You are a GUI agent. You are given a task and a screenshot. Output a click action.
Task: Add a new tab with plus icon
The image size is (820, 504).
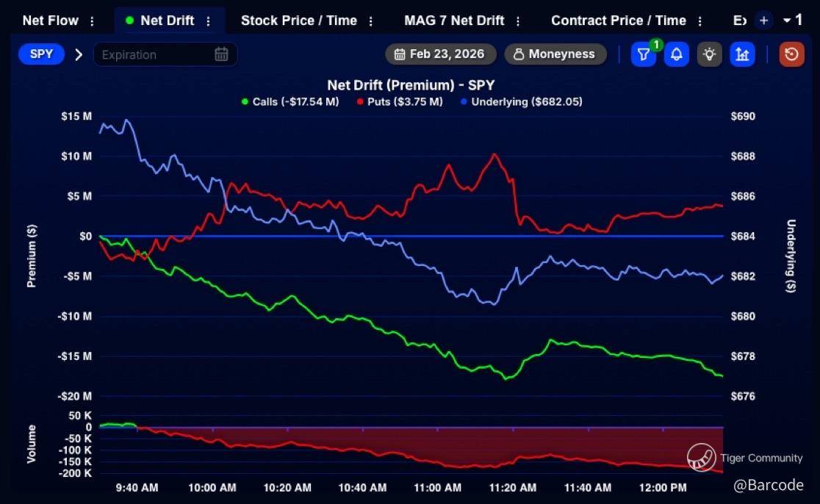click(x=763, y=21)
